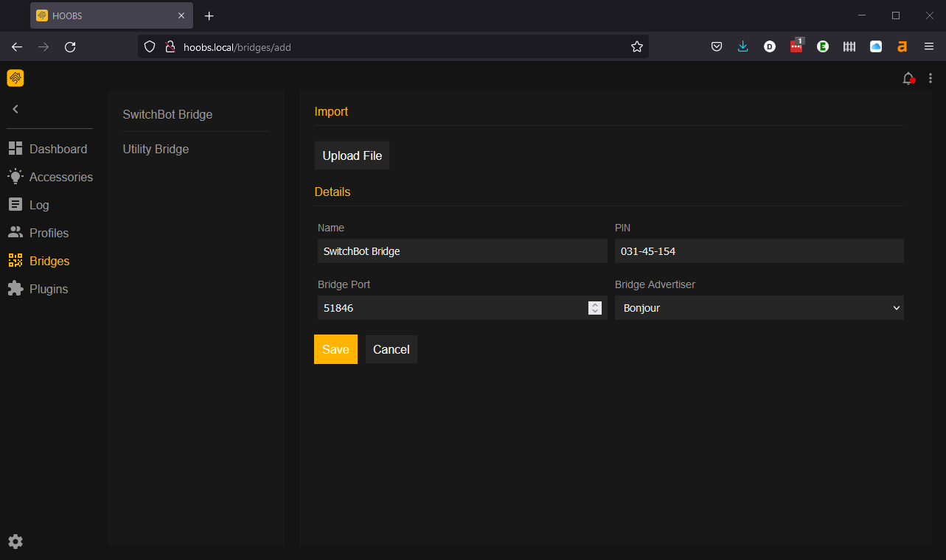
Task: Click the HOOBS logo icon
Action: (15, 78)
